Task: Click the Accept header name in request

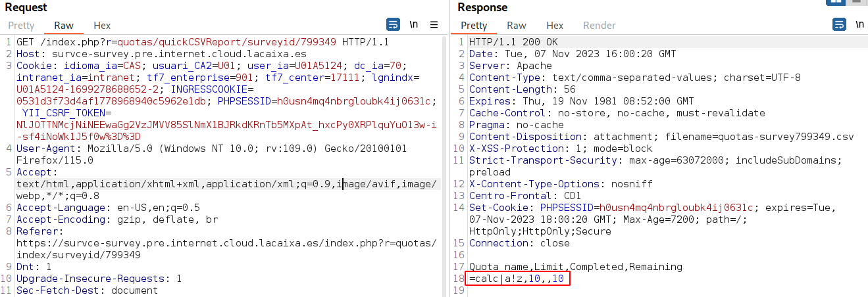Action: [33, 172]
